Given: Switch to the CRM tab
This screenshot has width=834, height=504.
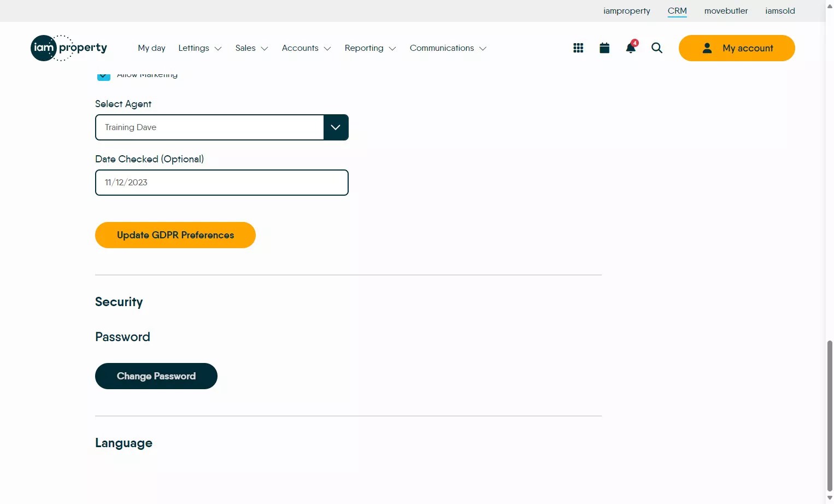Looking at the screenshot, I should (x=677, y=10).
